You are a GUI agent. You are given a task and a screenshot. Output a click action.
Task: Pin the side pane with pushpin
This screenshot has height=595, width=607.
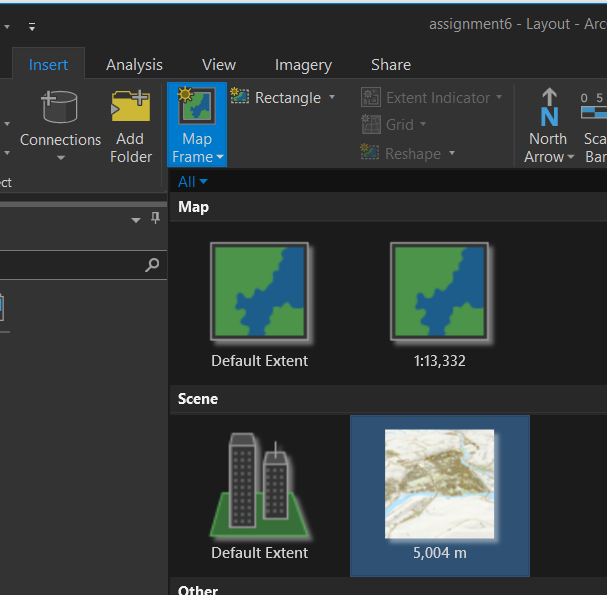pyautogui.click(x=156, y=218)
